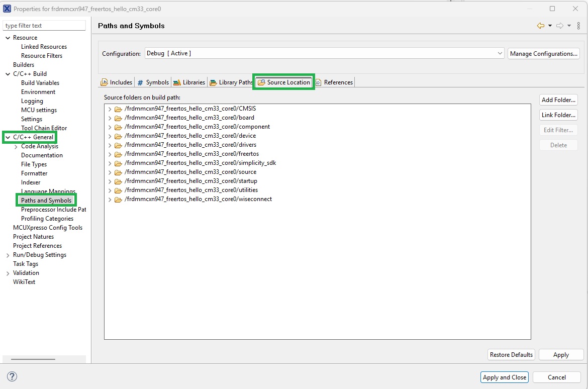Click the folder icon beside the freertos entry
This screenshot has width=588, height=389.
pyautogui.click(x=118, y=153)
